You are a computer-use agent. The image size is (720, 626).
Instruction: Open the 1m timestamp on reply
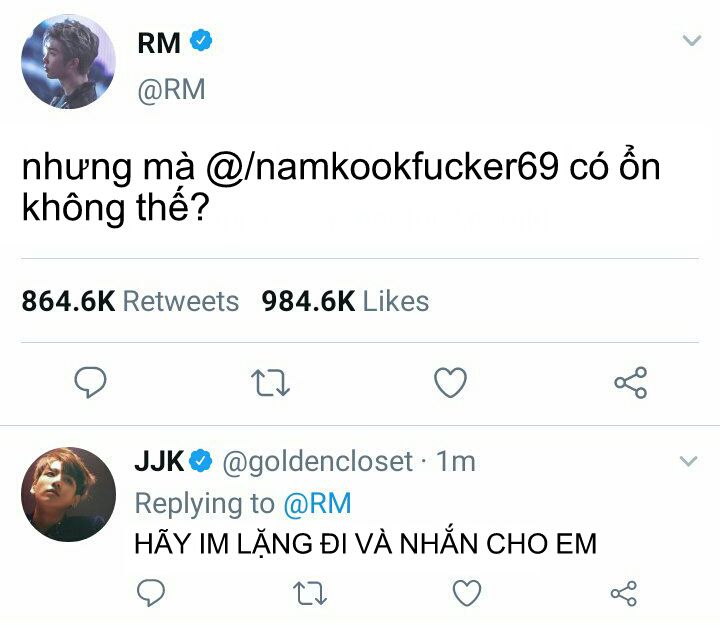click(x=456, y=461)
